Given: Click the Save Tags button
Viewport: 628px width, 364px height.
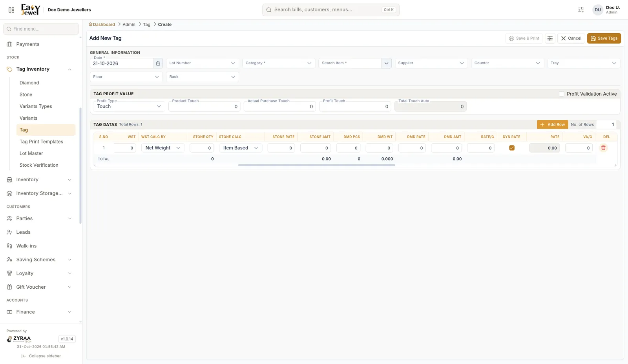Looking at the screenshot, I should click(604, 38).
